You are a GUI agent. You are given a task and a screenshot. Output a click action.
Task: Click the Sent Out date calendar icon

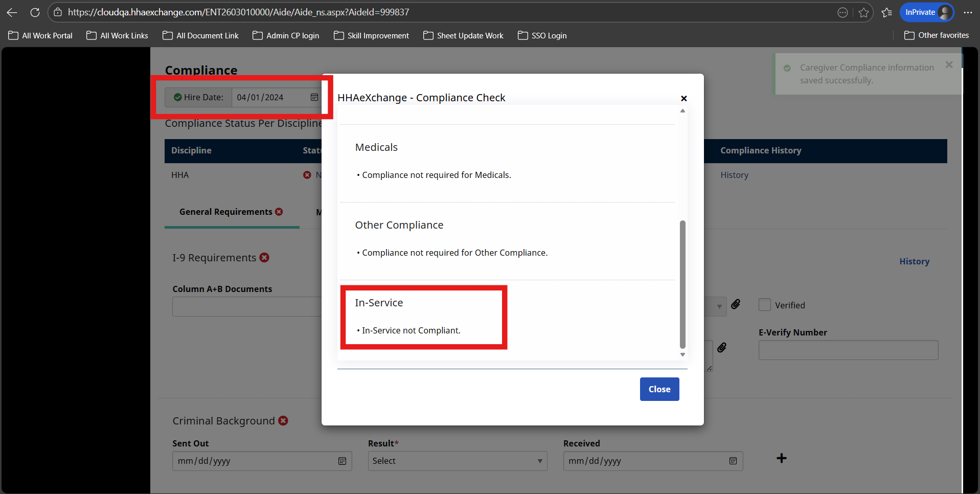point(342,461)
